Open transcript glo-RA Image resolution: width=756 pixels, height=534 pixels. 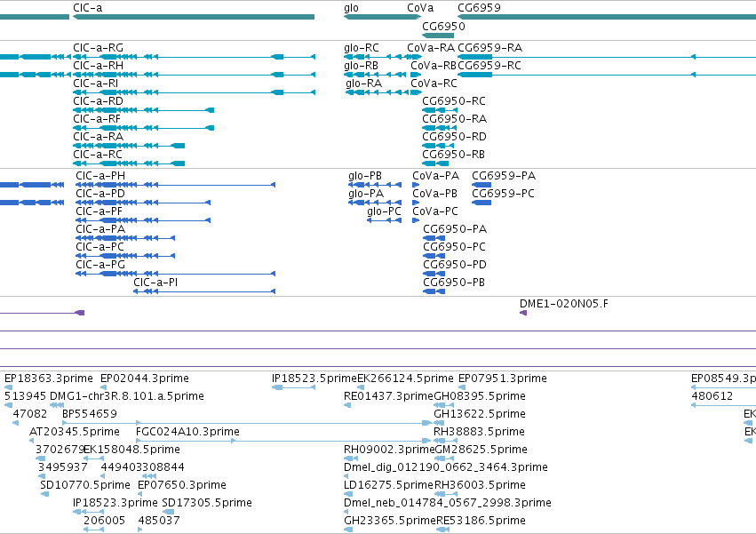363,84
